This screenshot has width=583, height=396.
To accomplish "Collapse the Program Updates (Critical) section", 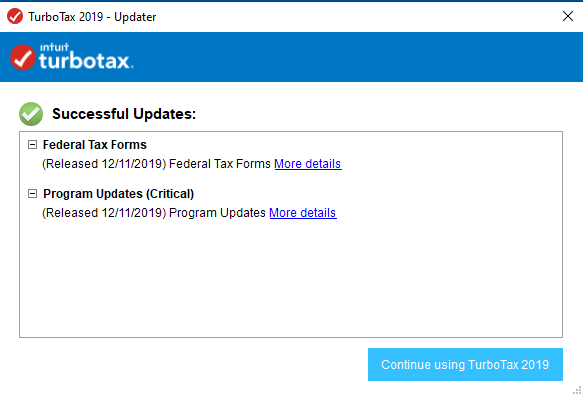I will pos(32,194).
